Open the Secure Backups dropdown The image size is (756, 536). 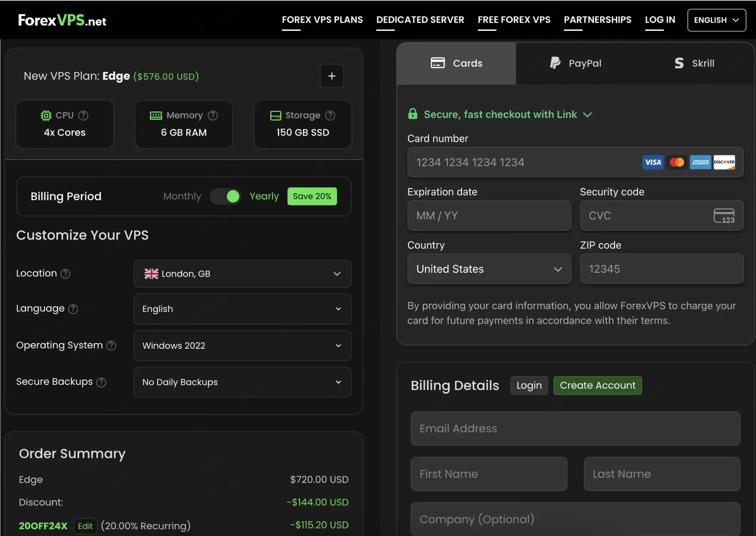click(242, 382)
